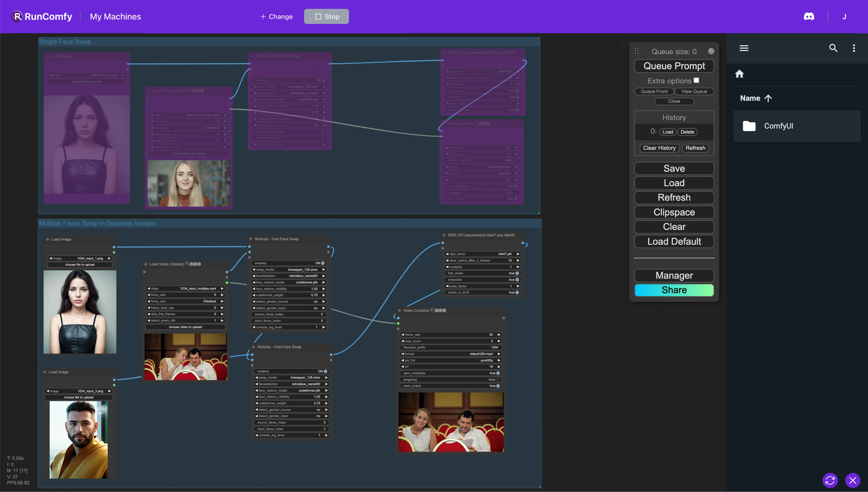Click the purple refresh circle icon
The height and width of the screenshot is (492, 868).
click(830, 480)
